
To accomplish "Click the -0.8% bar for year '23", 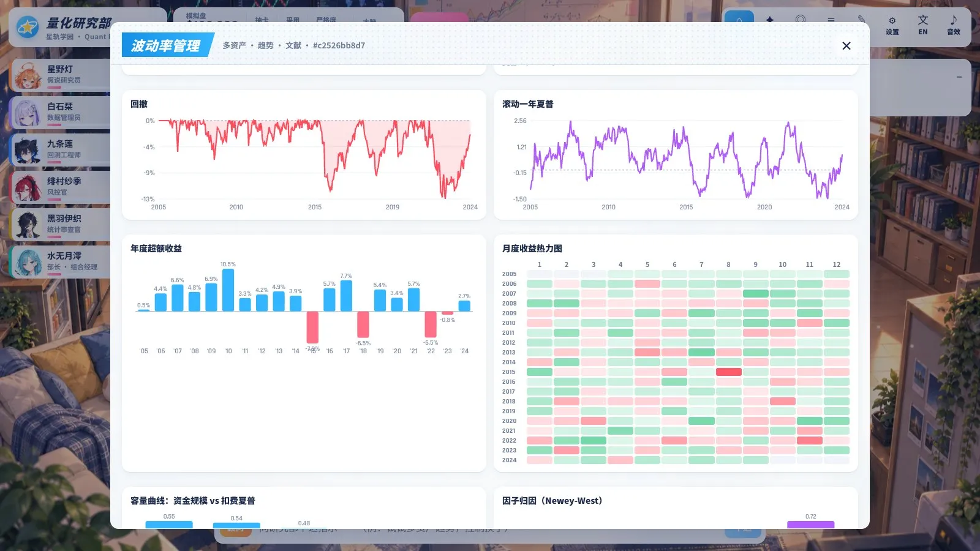I will click(x=448, y=313).
